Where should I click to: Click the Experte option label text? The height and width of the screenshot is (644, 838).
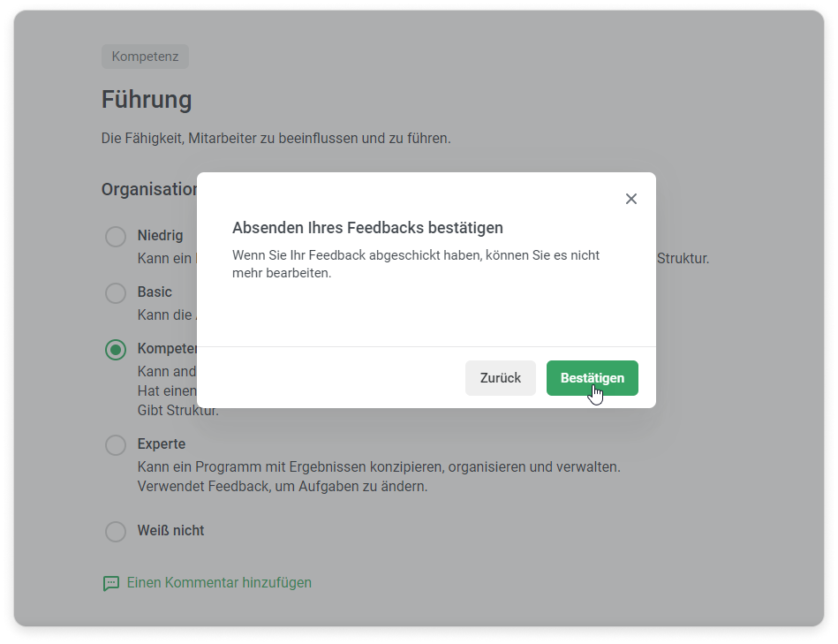(x=162, y=444)
